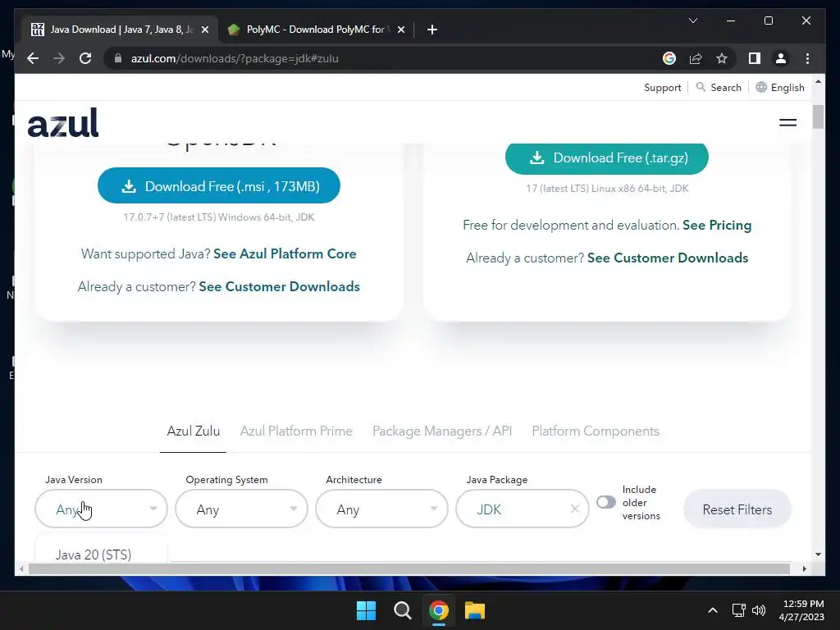This screenshot has width=840, height=630.
Task: Open See Azul Platform Core link
Action: click(285, 254)
